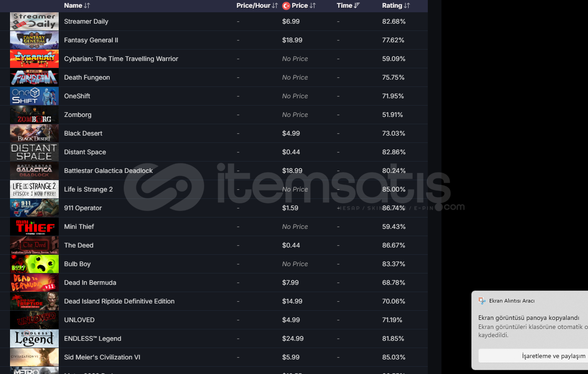This screenshot has height=374, width=588.
Task: Toggle the Time column sort icon
Action: tap(357, 5)
